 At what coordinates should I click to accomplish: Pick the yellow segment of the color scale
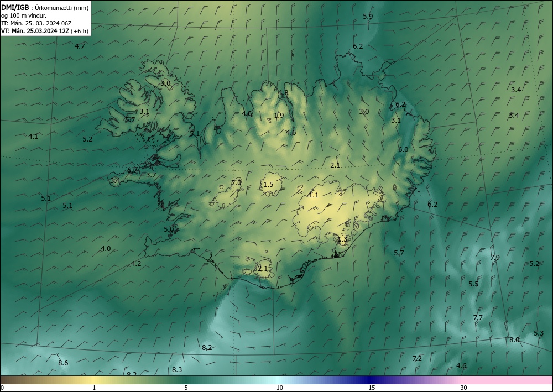[x=94, y=380]
